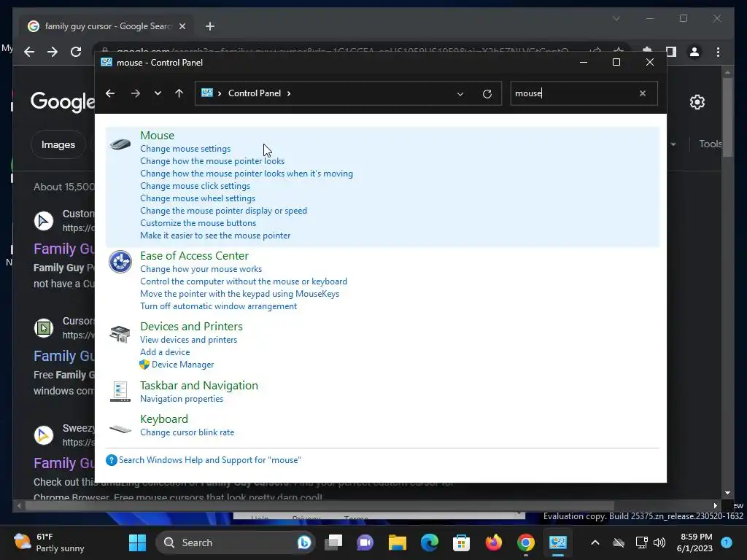Open Change the mouse pointer display or speed
The image size is (747, 560).
(x=223, y=211)
